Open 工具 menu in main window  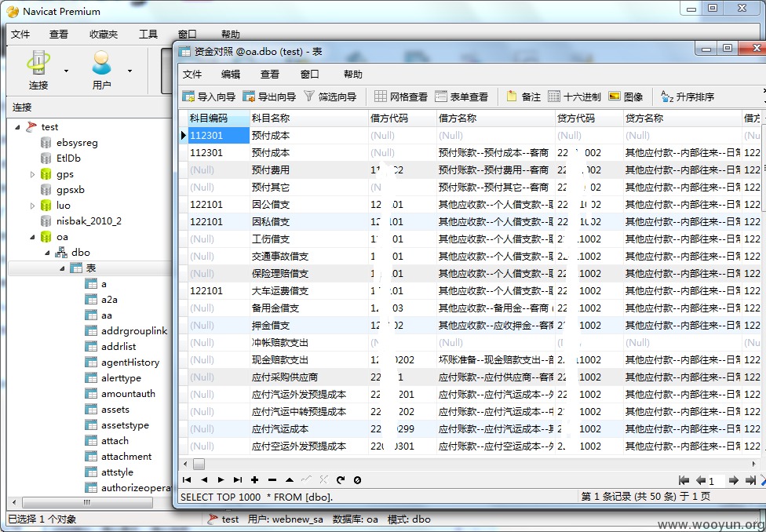[148, 35]
